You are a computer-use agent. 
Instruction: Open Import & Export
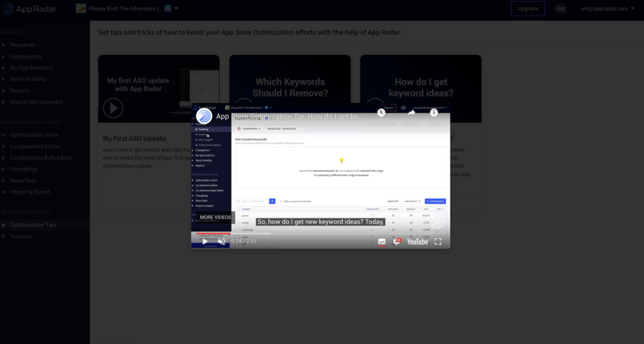pyautogui.click(x=30, y=192)
